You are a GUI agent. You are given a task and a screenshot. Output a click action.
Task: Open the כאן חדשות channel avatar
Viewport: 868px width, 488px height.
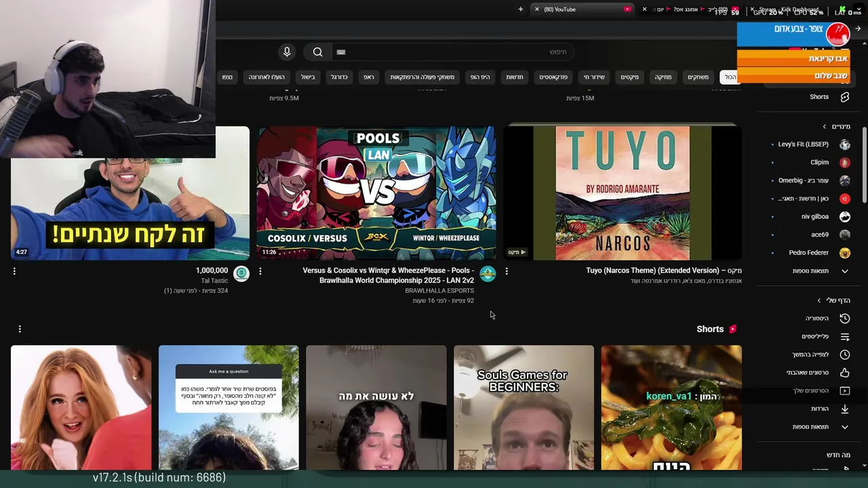pyautogui.click(x=844, y=199)
